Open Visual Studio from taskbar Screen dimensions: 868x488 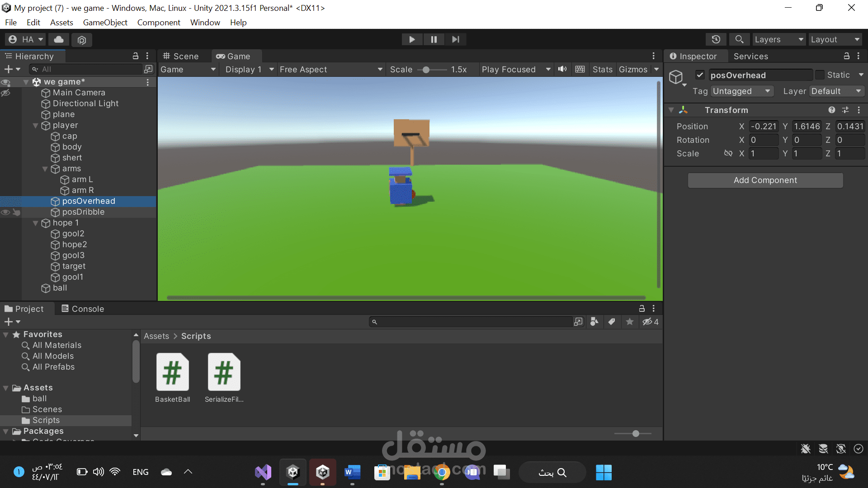pos(263,472)
